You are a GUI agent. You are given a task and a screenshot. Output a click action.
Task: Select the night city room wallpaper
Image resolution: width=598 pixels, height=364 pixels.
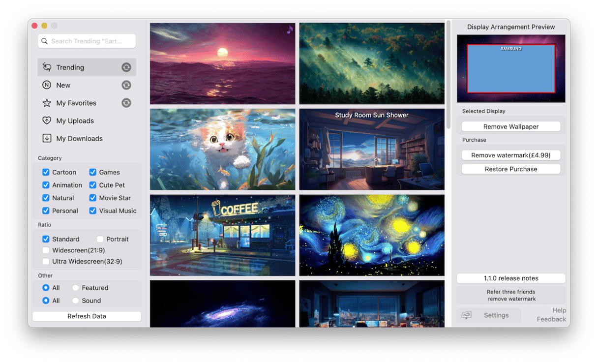point(372,303)
